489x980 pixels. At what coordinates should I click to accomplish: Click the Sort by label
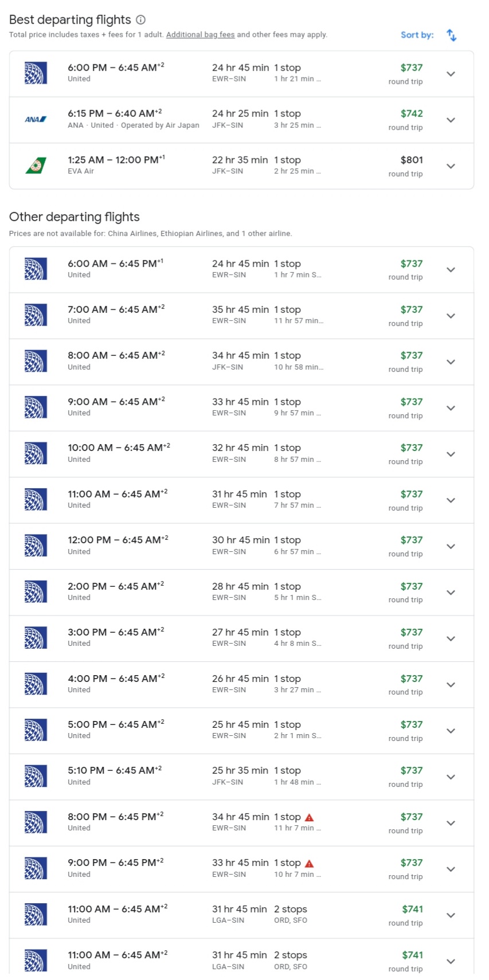tap(417, 35)
